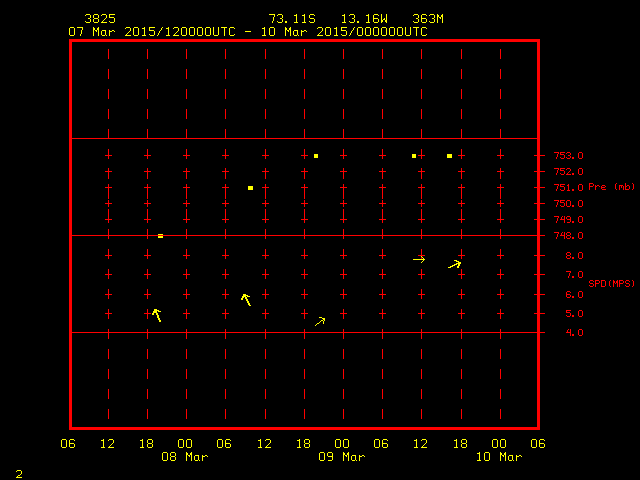This screenshot has width=640, height=480.
Task: Select the middle pressure point at 753.0 mb
Action: [413, 156]
